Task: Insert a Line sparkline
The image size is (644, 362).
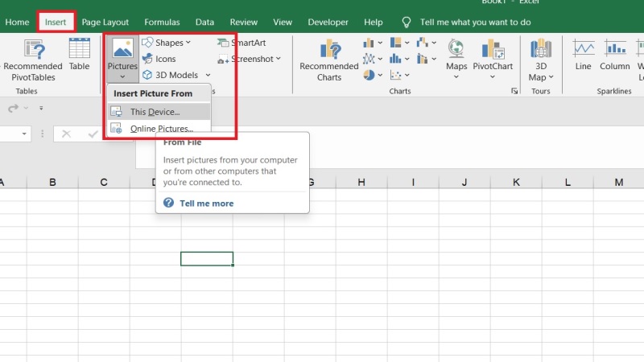Action: (583, 55)
